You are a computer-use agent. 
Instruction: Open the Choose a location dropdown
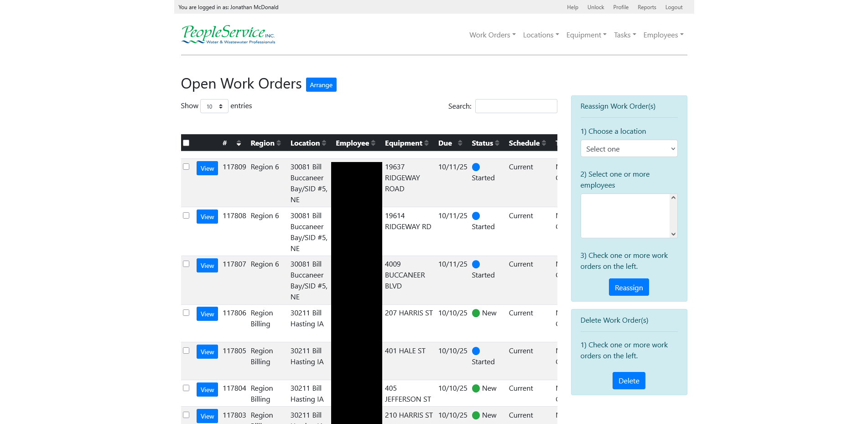pos(629,149)
